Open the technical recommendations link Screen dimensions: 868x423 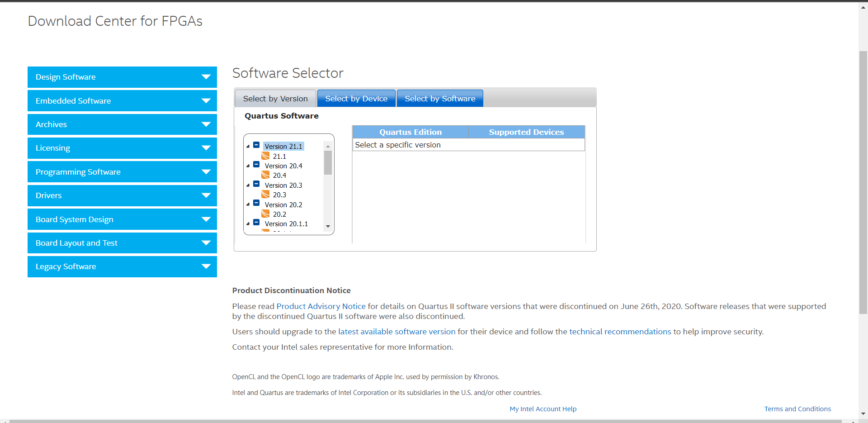coord(620,332)
